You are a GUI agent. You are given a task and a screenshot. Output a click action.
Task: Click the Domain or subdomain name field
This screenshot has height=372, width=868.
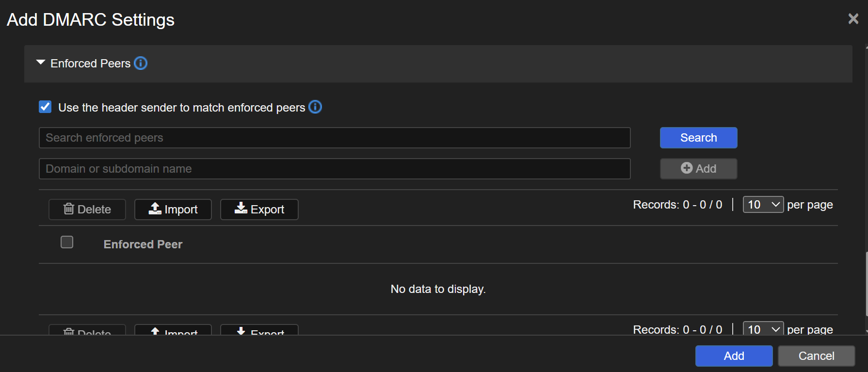tap(335, 169)
